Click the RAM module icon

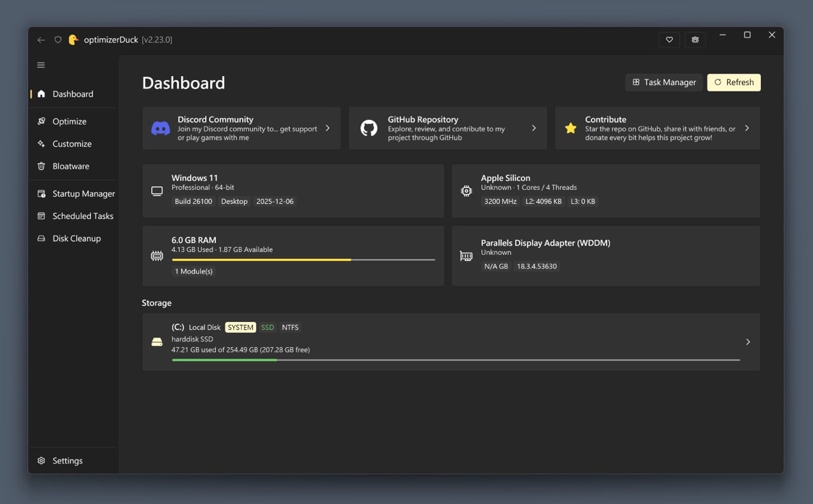tap(157, 256)
